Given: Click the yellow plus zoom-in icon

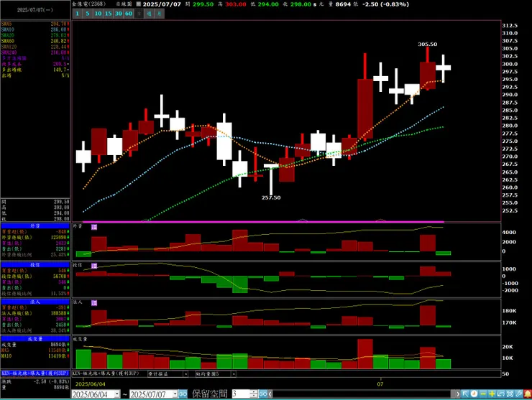Looking at the screenshot, I should [x=492, y=394].
